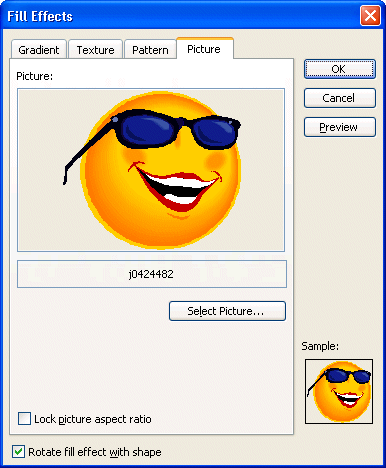The height and width of the screenshot is (468, 386).
Task: Switch to the Gradient tab
Action: tap(39, 50)
